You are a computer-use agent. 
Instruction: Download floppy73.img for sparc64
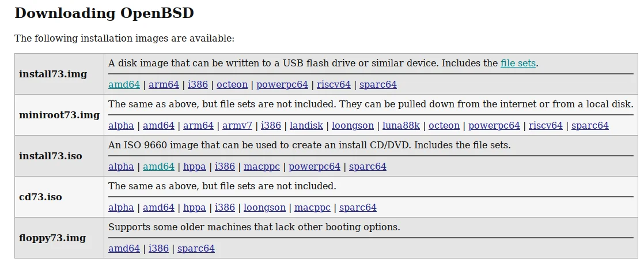[196, 249]
